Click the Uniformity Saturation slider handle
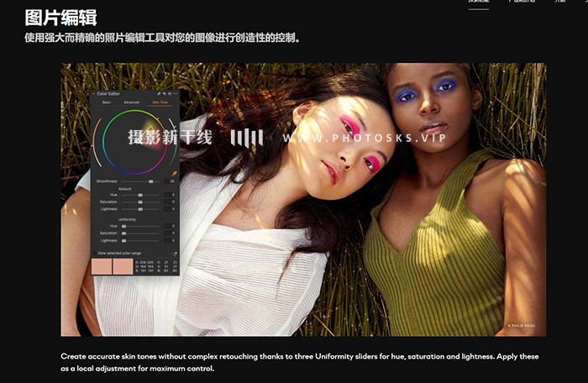The image size is (588, 383). pos(123,233)
